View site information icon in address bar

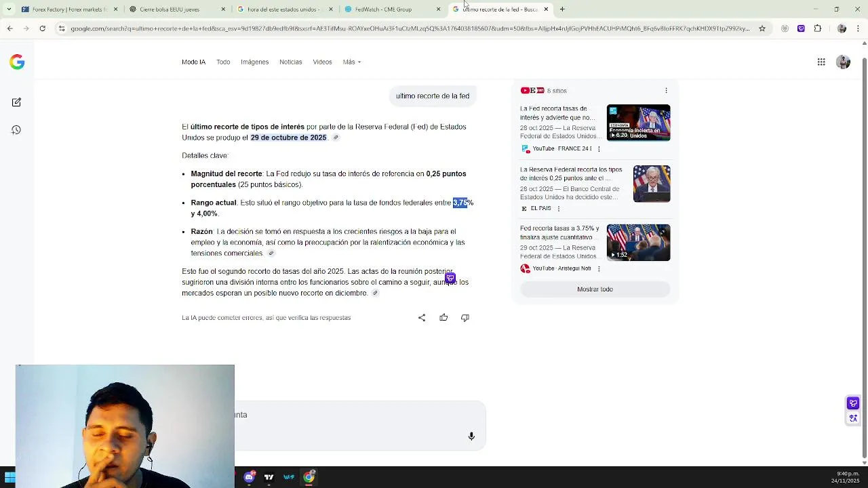pyautogui.click(x=62, y=28)
